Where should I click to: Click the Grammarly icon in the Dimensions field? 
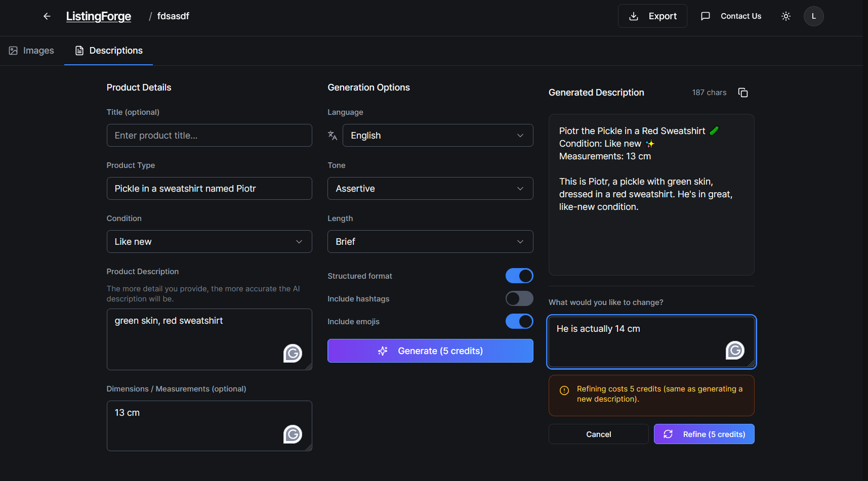[293, 434]
